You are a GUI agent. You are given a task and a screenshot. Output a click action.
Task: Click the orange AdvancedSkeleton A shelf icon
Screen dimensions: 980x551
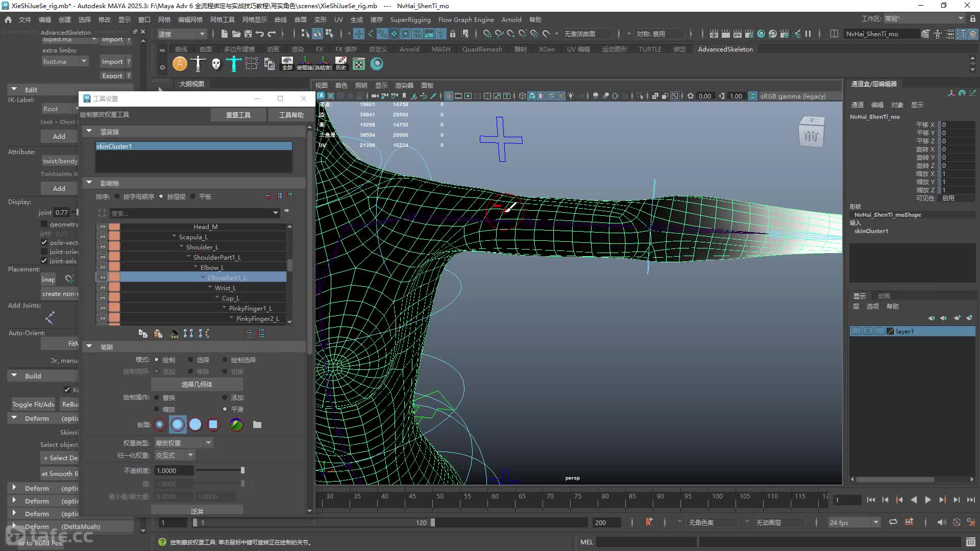coord(180,64)
